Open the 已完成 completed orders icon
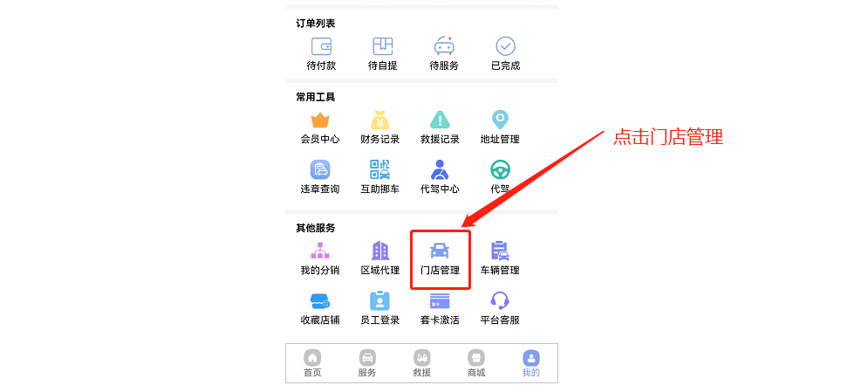This screenshot has height=392, width=868. pos(505,46)
